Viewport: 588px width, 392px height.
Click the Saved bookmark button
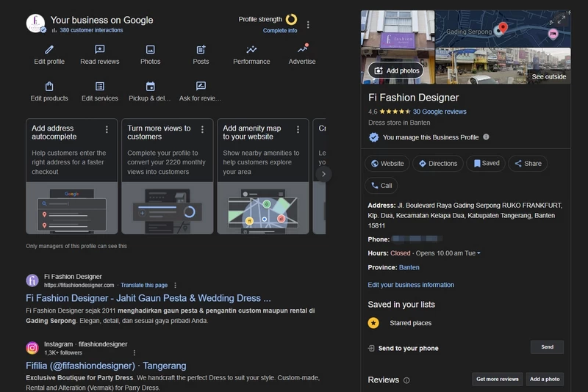click(487, 163)
